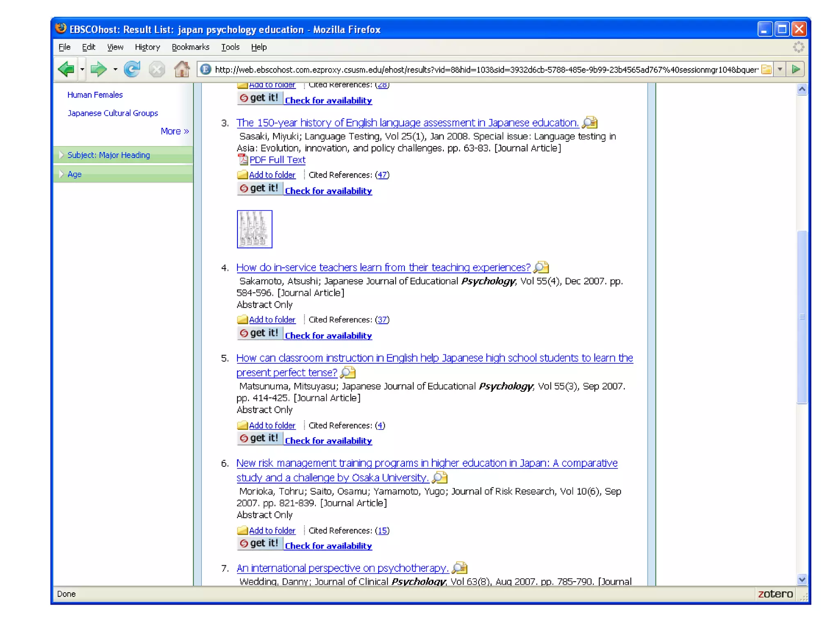Click the site identity icon in the address bar

(206, 69)
